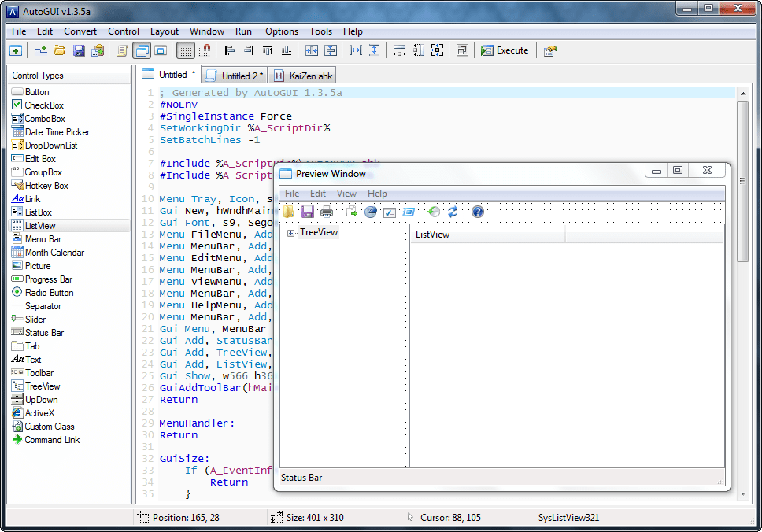Click the refresh arrows icon in Preview toolbar
Viewport: 762px width, 532px height.
coord(453,212)
